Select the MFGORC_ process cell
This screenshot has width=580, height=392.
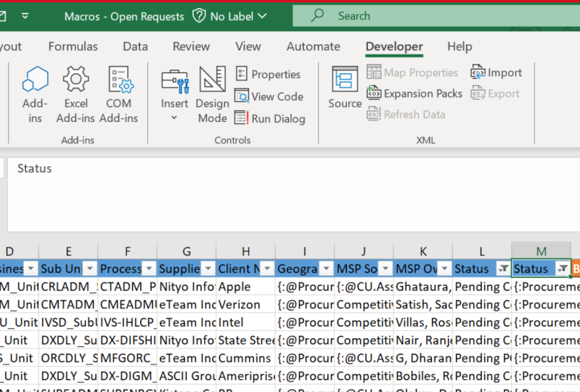(x=128, y=358)
